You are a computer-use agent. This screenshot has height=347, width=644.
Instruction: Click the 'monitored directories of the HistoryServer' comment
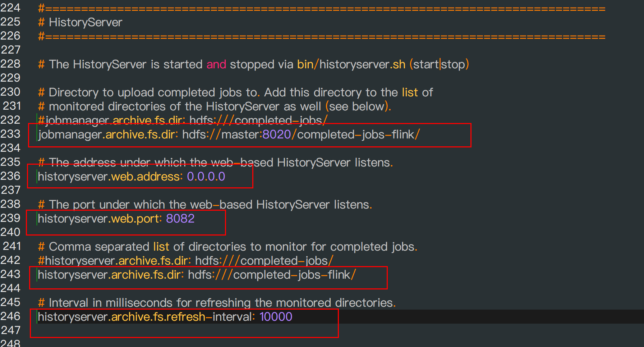pos(215,106)
